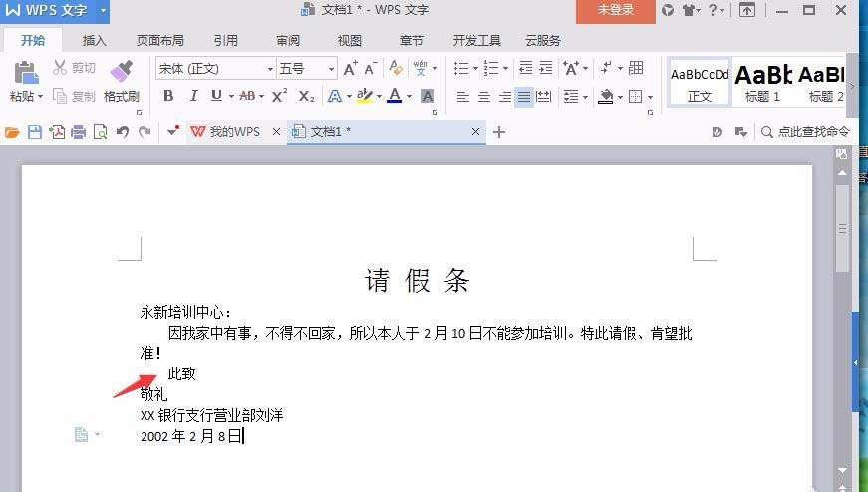Click the font color A swatch
Screen dimensions: 868x492
(395, 96)
